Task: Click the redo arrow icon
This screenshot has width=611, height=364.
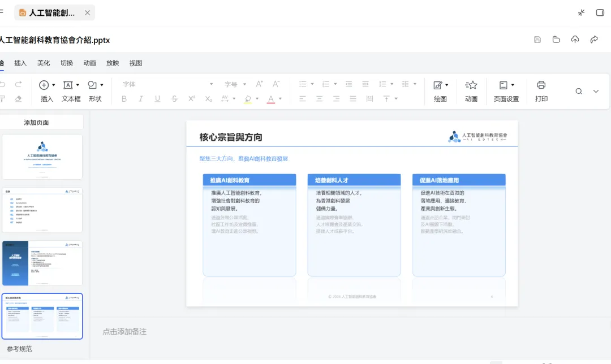Action: (18, 84)
